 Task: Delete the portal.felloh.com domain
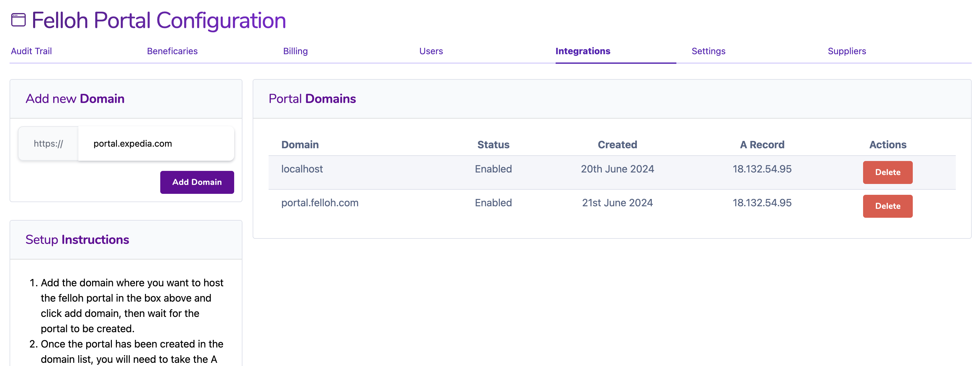(x=888, y=206)
